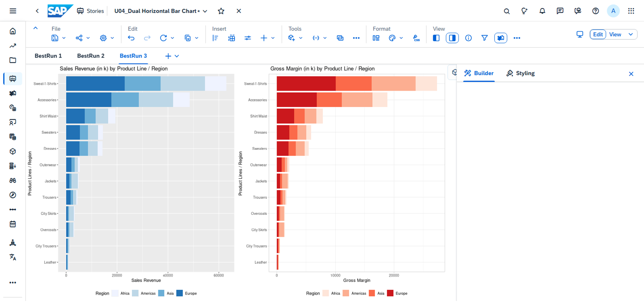
Task: Switch to the BestRun 2 page tab
Action: coord(91,56)
